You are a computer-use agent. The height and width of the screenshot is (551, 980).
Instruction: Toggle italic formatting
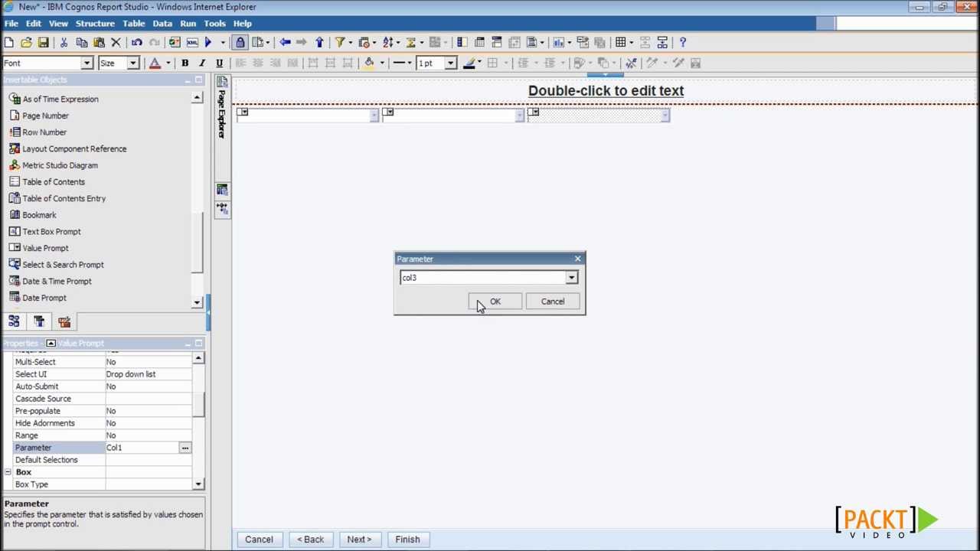click(x=202, y=64)
